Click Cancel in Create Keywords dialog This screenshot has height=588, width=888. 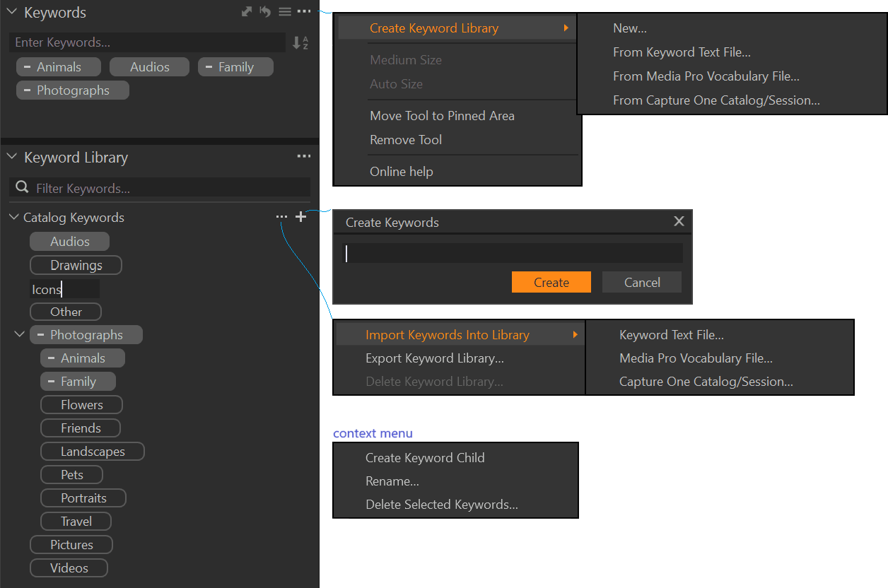641,283
